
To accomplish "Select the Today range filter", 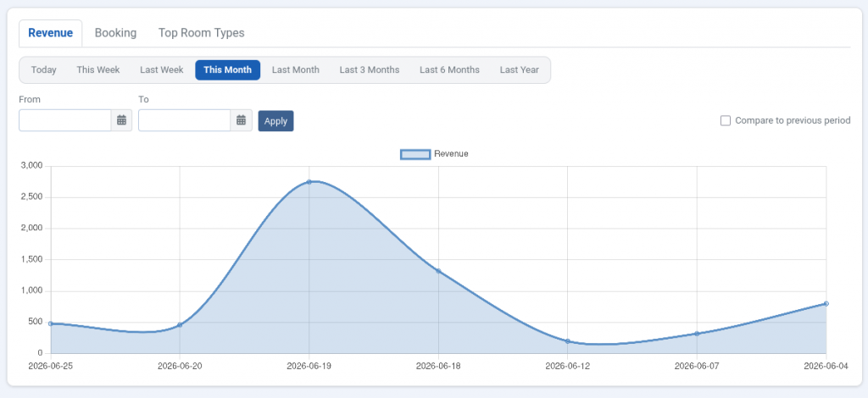I will tap(44, 70).
